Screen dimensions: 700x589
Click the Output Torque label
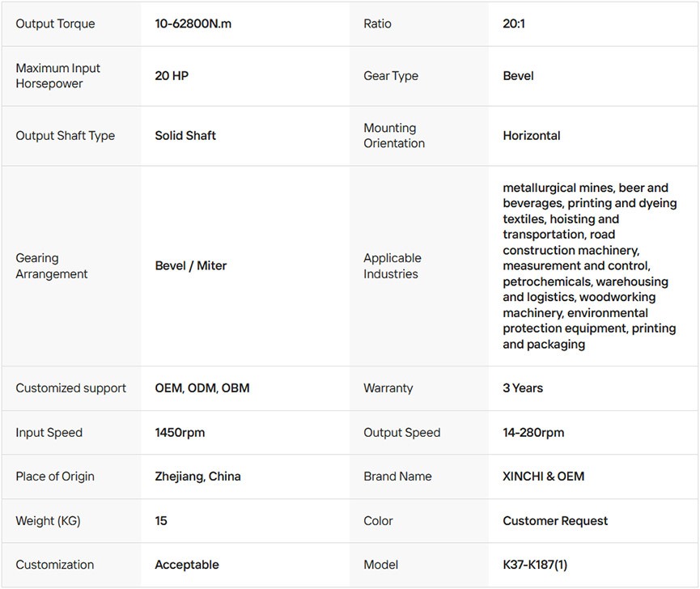[x=55, y=23]
